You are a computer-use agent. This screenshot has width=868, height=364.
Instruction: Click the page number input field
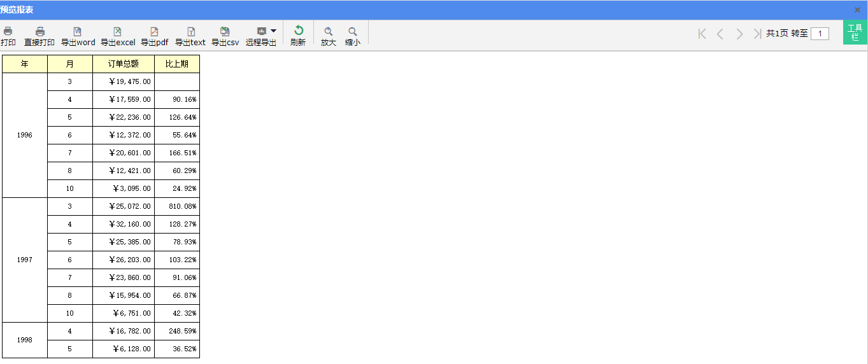point(820,34)
